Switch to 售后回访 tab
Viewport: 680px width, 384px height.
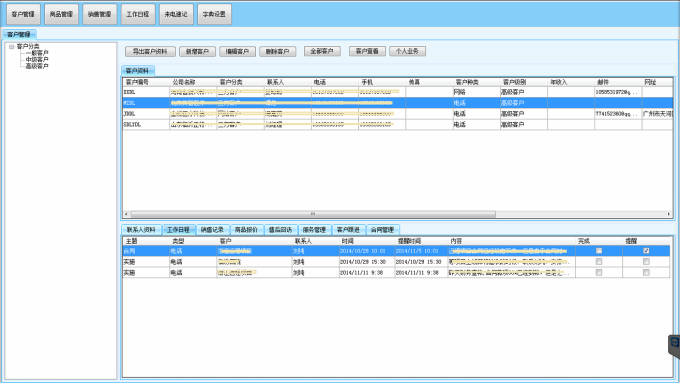[x=280, y=230]
